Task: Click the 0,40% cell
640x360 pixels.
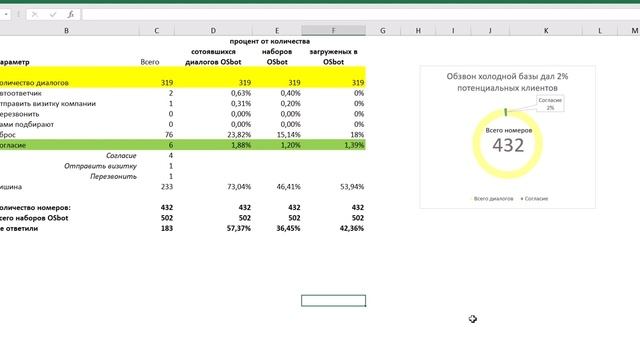Action: [x=290, y=93]
